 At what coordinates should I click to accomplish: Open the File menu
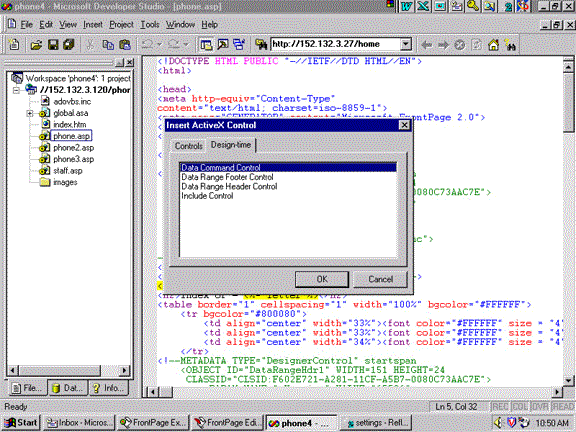pos(26,25)
